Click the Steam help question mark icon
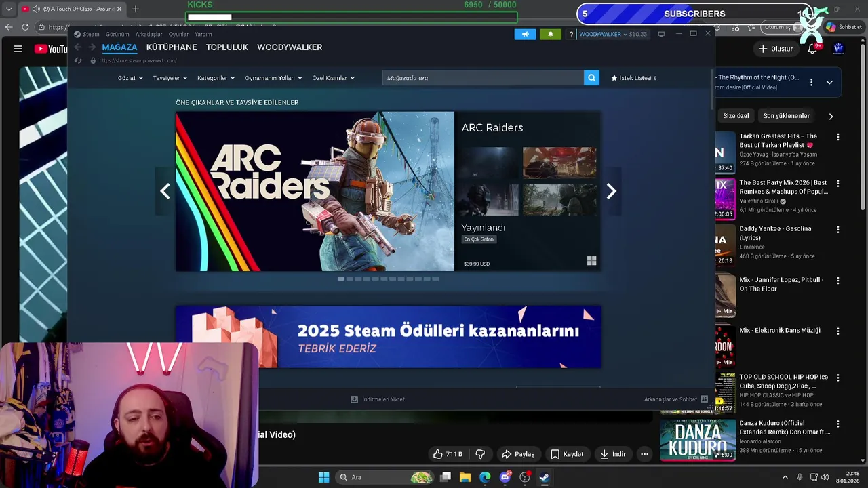Screen dimensions: 868x488 571,34
